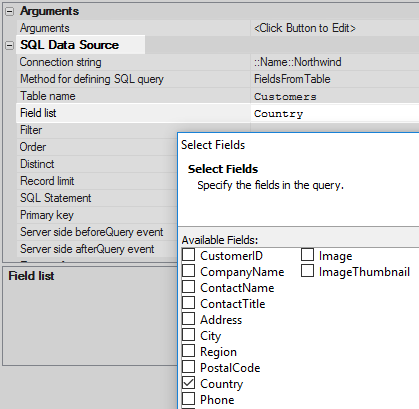Enable the PostalCode checkbox
This screenshot has width=419, height=409.
[x=189, y=367]
